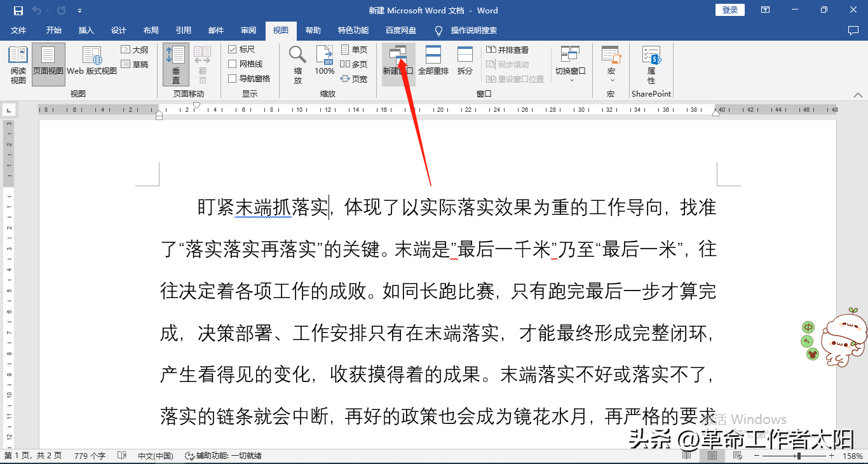Open the 缩放 zoom dialog
The height and width of the screenshot is (464, 868).
tap(298, 65)
